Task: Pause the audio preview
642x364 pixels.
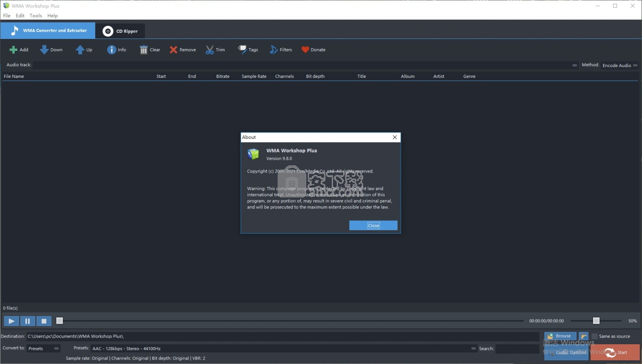Action: pos(28,321)
